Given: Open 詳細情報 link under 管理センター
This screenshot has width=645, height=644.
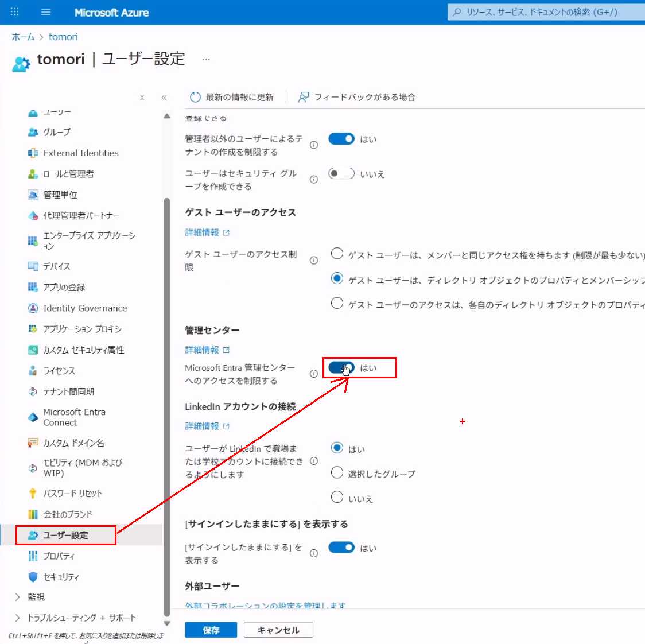Looking at the screenshot, I should (x=202, y=350).
